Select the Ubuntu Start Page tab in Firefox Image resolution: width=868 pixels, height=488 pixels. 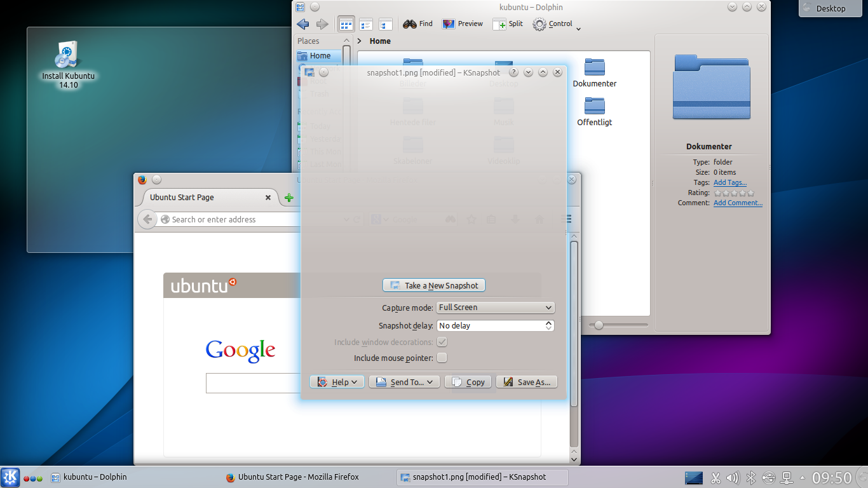coord(207,198)
